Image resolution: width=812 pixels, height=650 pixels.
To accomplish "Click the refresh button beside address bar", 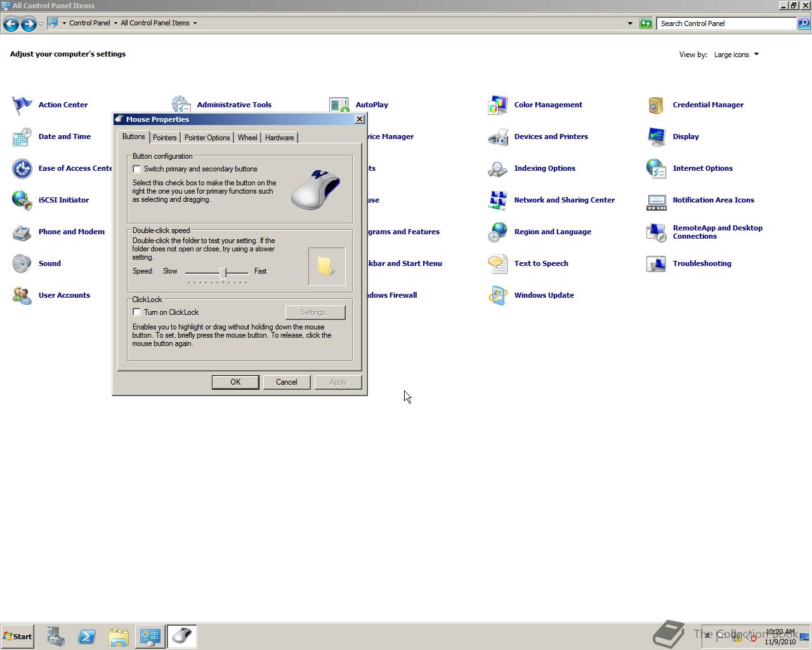I will click(646, 23).
